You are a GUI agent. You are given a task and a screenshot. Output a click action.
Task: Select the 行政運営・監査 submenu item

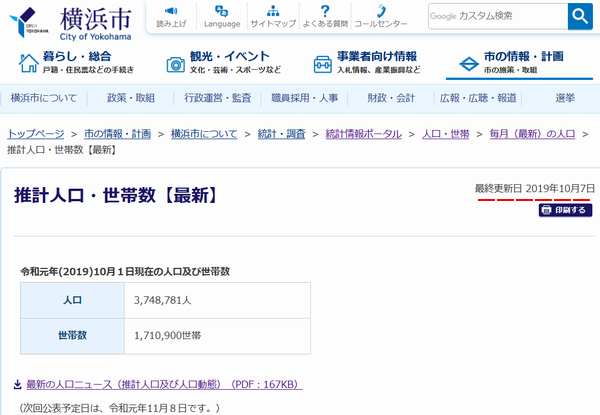[218, 98]
